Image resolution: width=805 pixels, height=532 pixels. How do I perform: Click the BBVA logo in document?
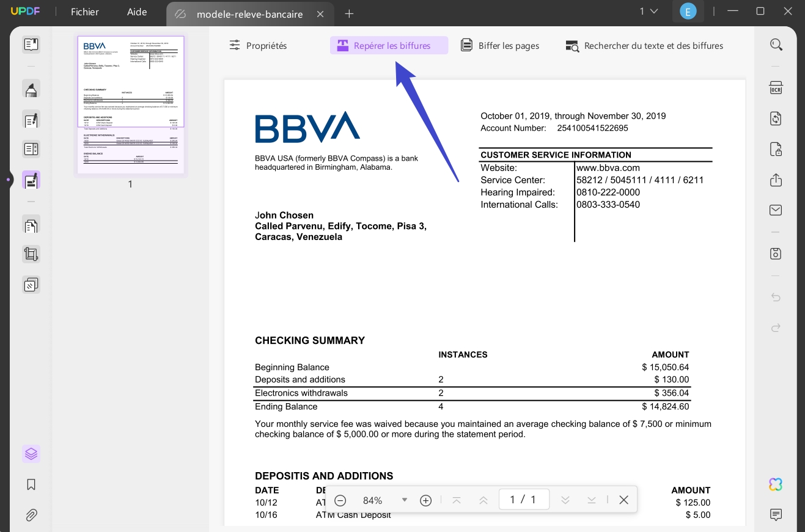pos(307,127)
